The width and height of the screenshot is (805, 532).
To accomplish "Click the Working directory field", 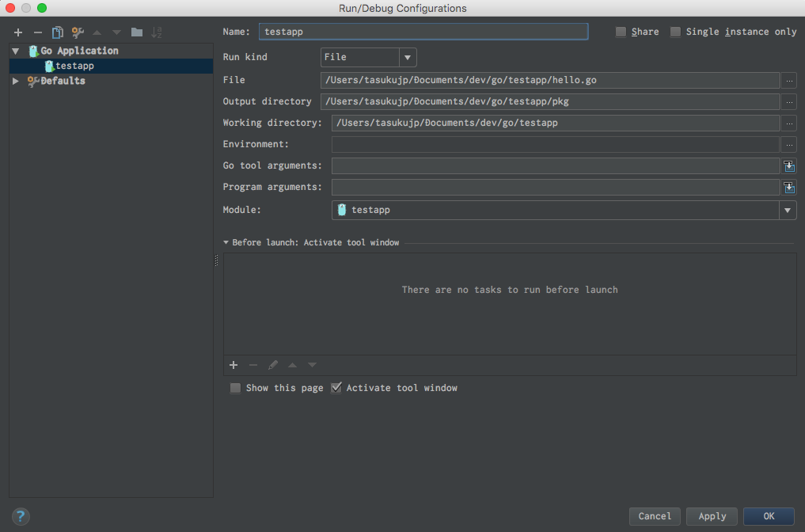I will [556, 123].
